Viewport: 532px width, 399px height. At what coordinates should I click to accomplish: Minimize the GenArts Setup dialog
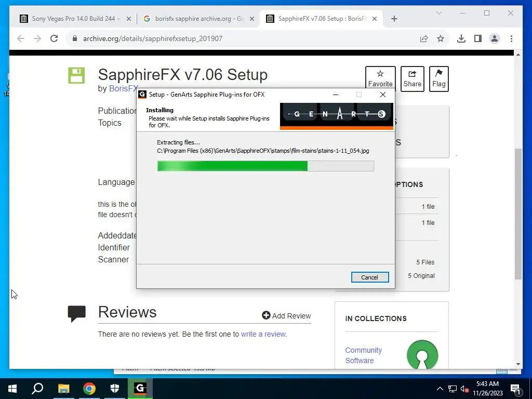[x=336, y=95]
